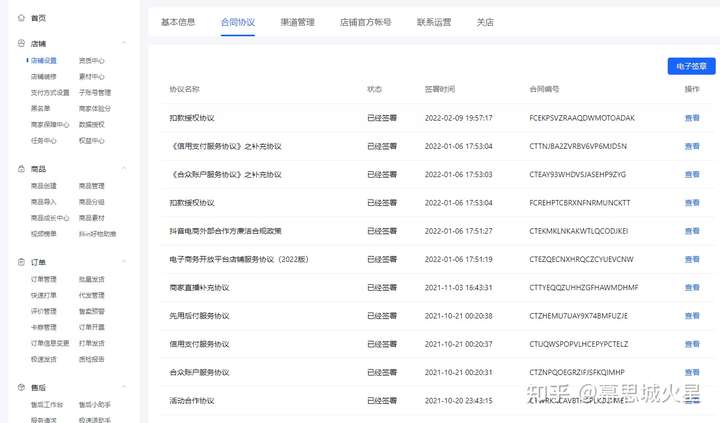
Task: Open 商家体验分 in the sidebar
Action: [x=95, y=108]
